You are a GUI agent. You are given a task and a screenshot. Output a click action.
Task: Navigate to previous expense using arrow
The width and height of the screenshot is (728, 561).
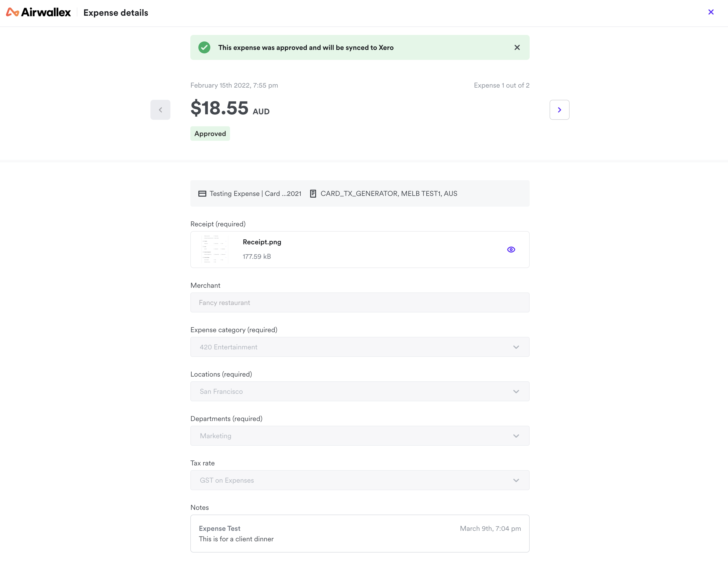(160, 110)
